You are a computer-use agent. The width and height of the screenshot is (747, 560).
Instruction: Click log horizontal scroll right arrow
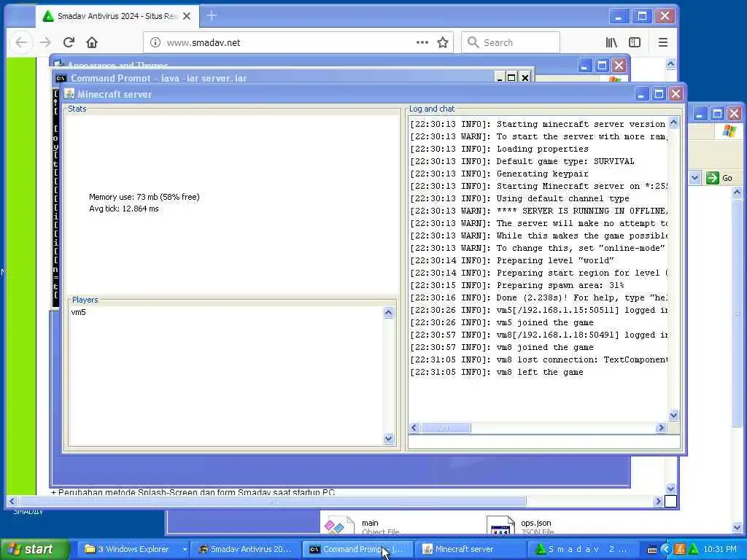click(661, 427)
